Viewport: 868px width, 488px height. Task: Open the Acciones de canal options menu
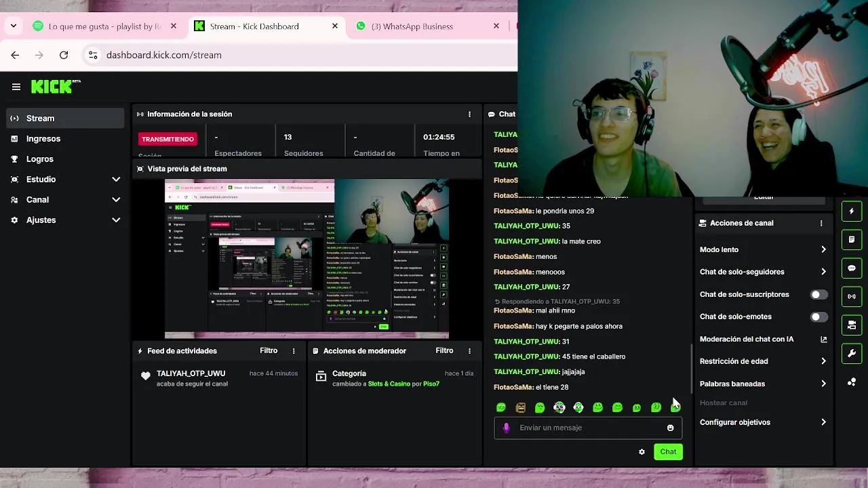pos(821,223)
